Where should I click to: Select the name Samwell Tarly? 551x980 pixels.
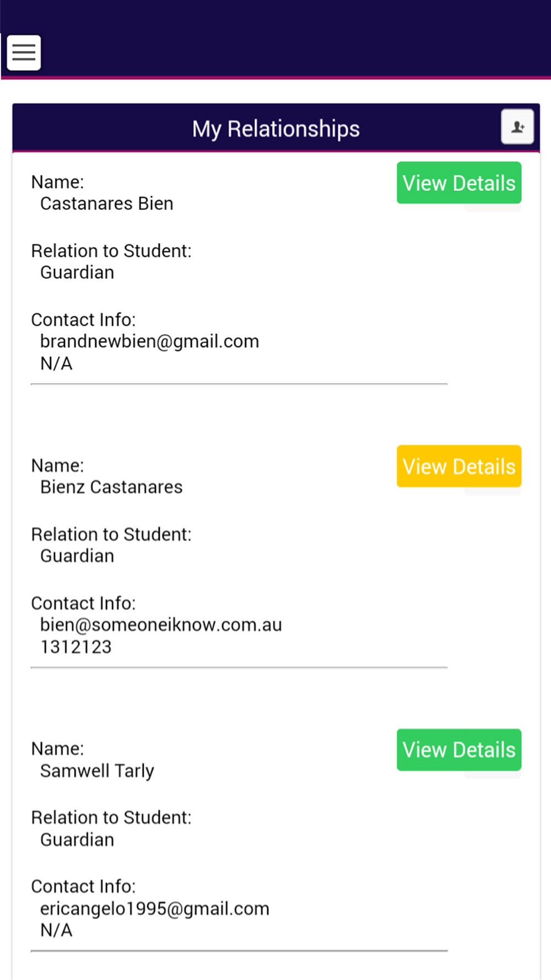(97, 771)
